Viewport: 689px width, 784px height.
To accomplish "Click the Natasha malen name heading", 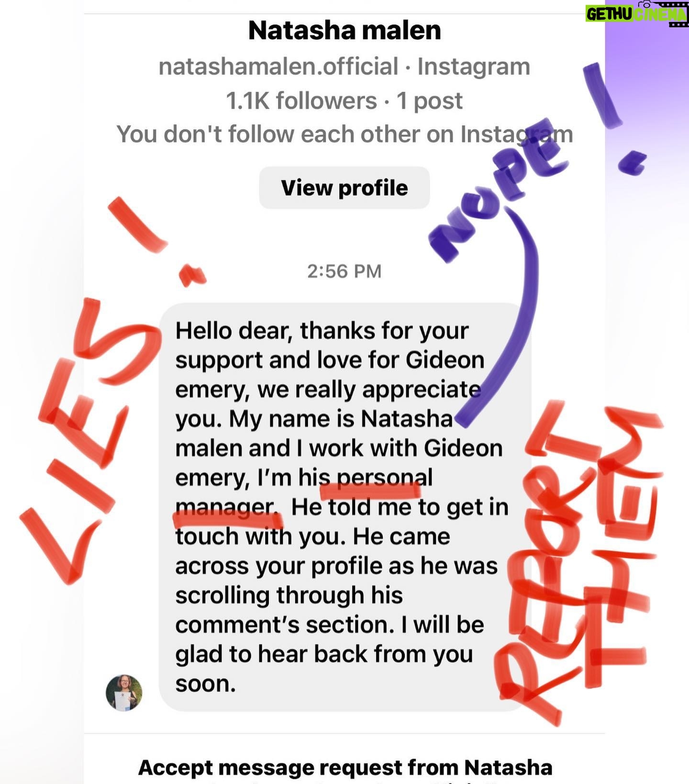I will click(344, 31).
